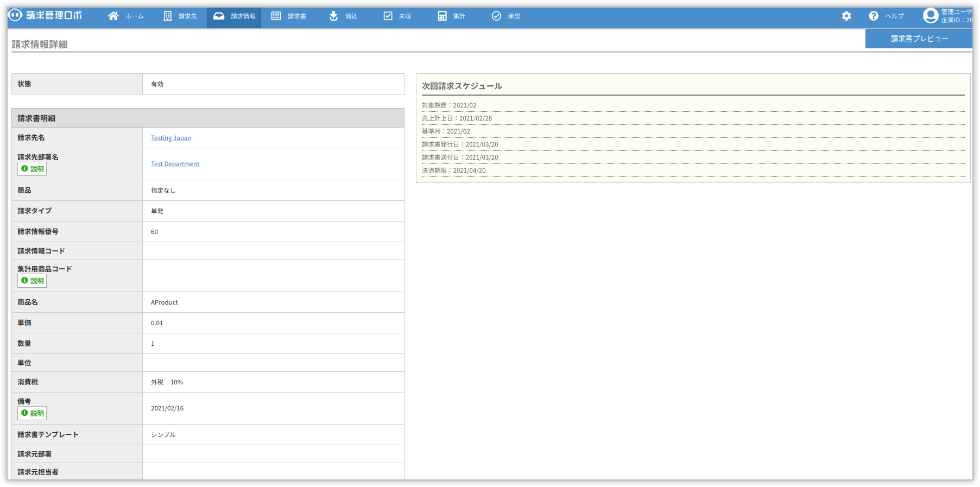Click the 数量 value 1

pos(153,344)
